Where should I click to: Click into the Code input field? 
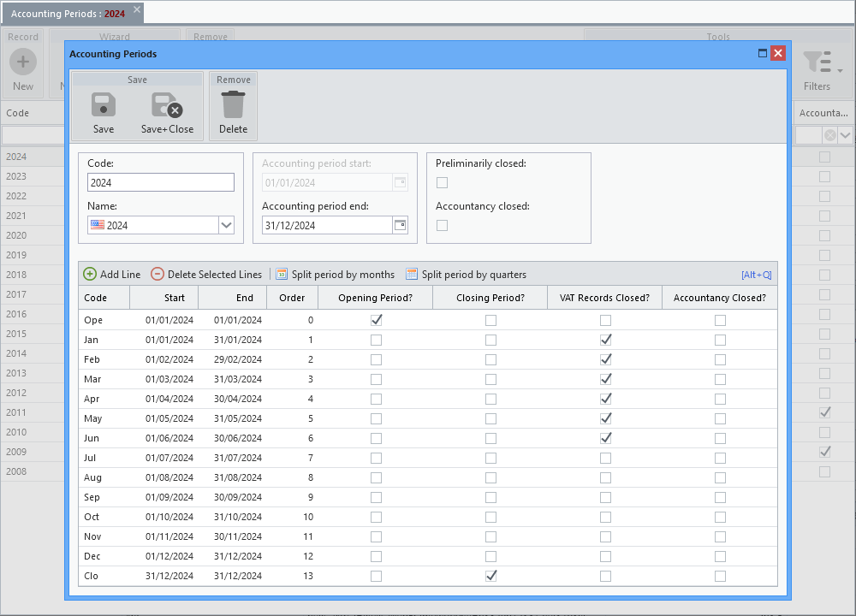tap(161, 182)
